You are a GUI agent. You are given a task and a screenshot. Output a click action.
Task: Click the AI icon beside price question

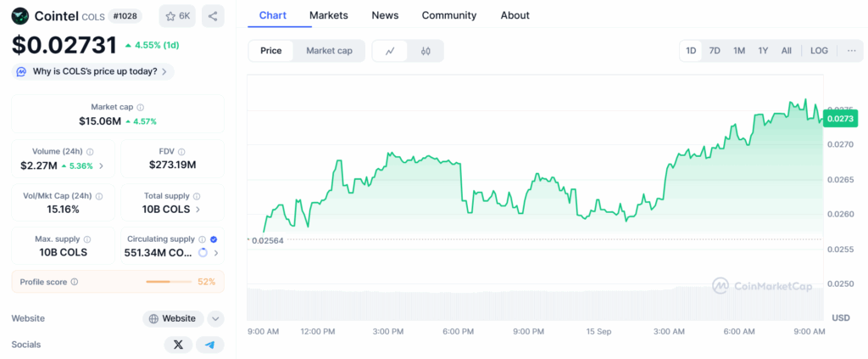click(21, 71)
